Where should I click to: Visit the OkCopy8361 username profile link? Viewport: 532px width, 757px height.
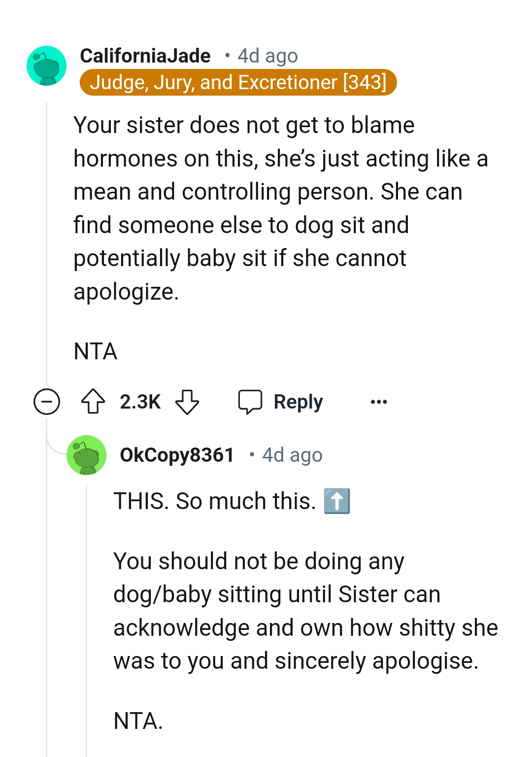177,455
